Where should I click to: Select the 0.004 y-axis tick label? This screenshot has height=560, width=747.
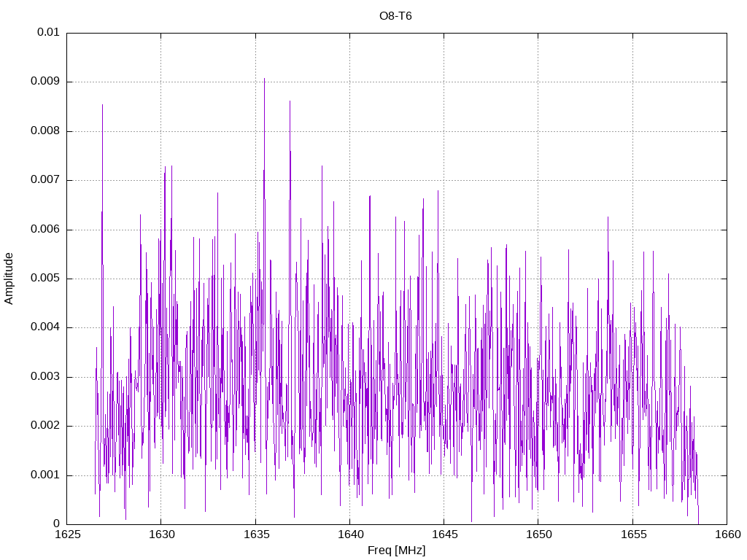click(x=45, y=327)
